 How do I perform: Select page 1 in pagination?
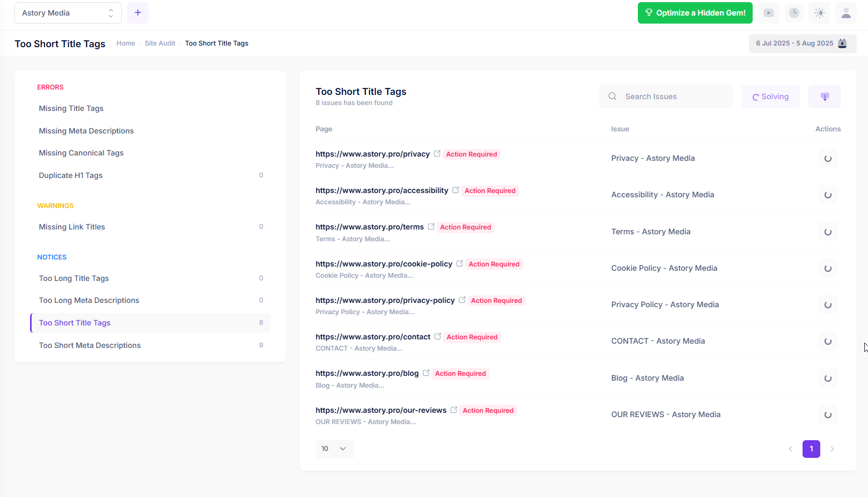811,449
